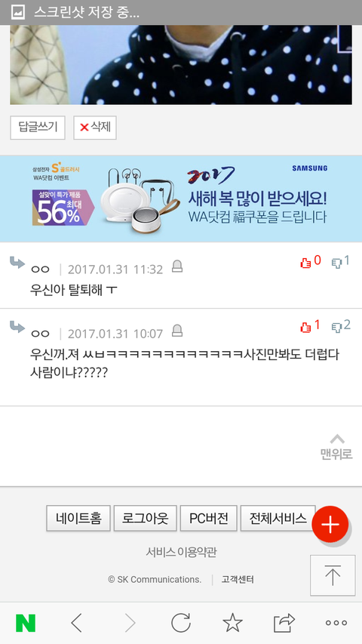Click the 답글쓰기 reply button
Viewport: 362px width, 644px height.
[38, 128]
